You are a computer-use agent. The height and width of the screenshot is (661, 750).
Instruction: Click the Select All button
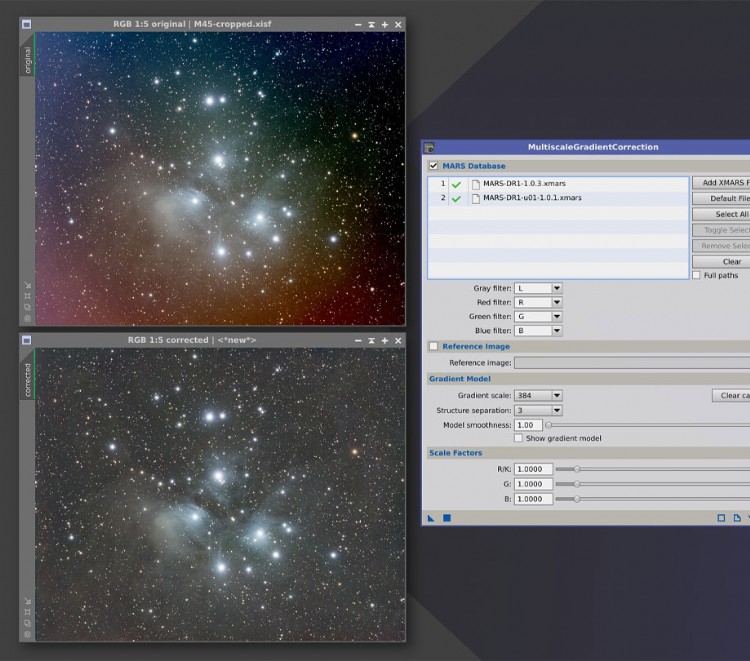click(720, 214)
